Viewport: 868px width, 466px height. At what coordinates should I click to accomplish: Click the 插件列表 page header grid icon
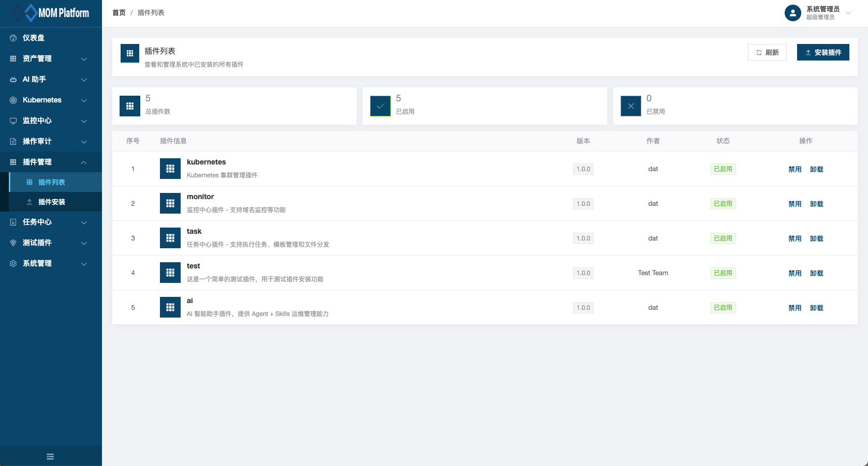tap(130, 53)
